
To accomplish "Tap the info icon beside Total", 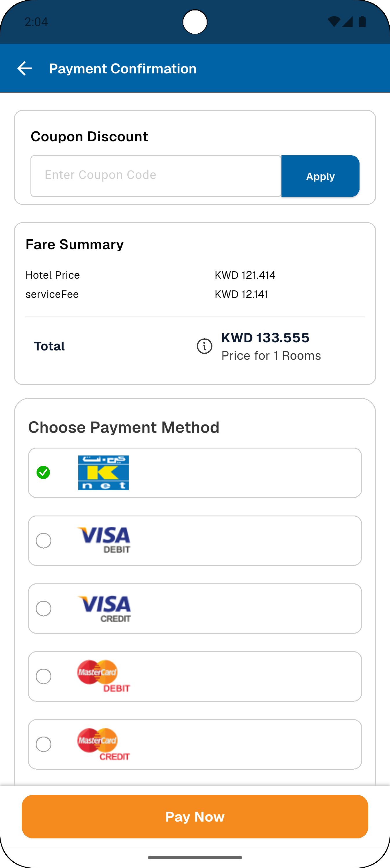I will point(204,346).
